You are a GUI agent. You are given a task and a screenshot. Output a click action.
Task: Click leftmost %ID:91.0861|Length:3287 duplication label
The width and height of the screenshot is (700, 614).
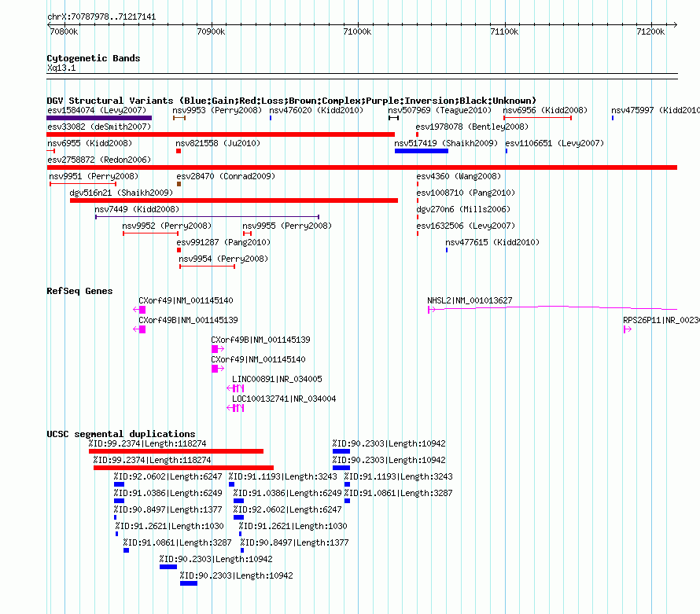point(178,542)
